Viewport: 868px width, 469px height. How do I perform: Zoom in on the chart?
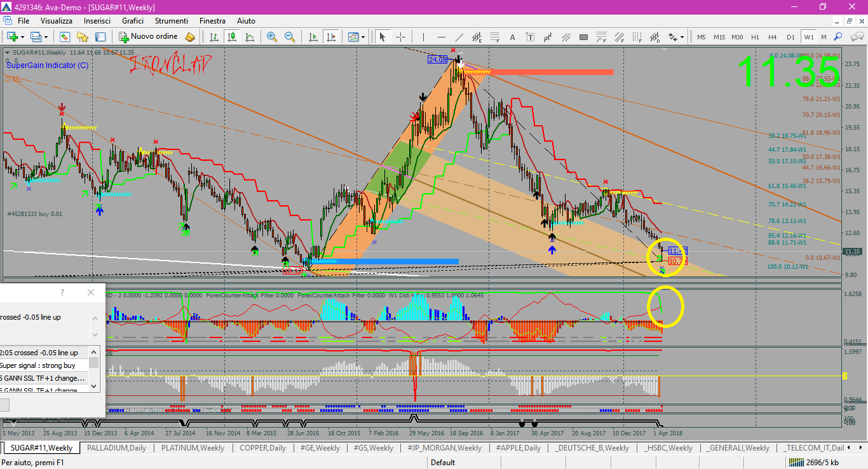272,37
